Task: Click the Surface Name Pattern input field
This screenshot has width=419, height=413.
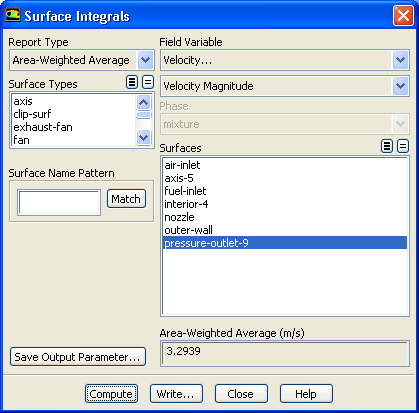Action: tap(59, 202)
